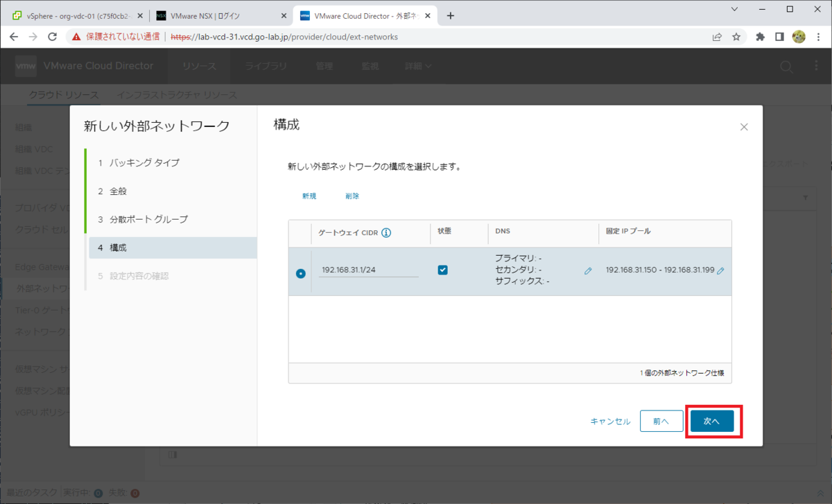
Task: Close the VMware Cloud Director tab
Action: pyautogui.click(x=426, y=16)
